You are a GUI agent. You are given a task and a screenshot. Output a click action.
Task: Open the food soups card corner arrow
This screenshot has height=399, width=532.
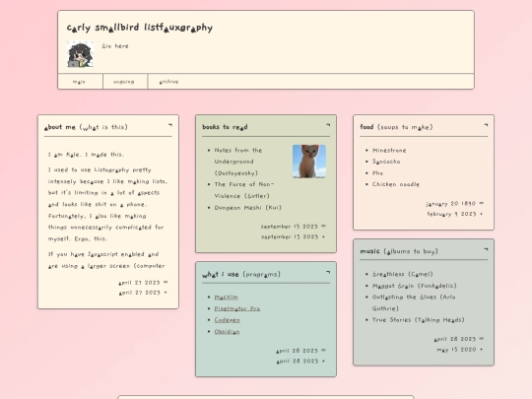[x=486, y=125]
